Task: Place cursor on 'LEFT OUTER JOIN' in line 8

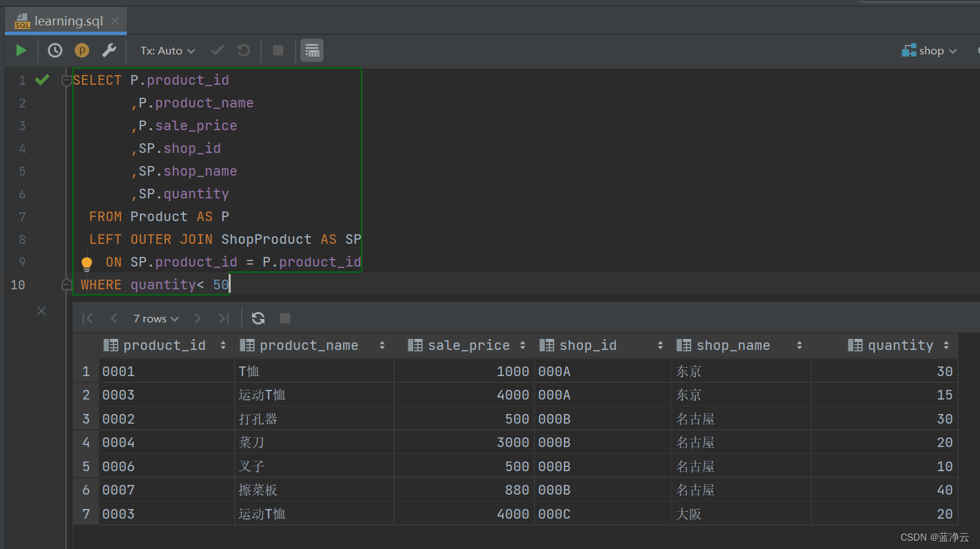Action: point(152,239)
